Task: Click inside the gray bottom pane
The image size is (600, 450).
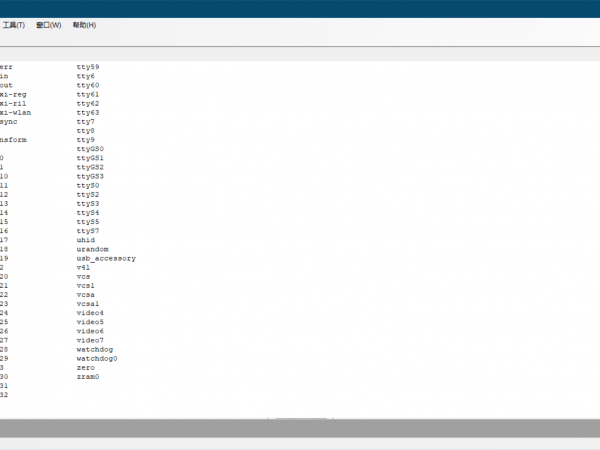Action: click(x=300, y=429)
